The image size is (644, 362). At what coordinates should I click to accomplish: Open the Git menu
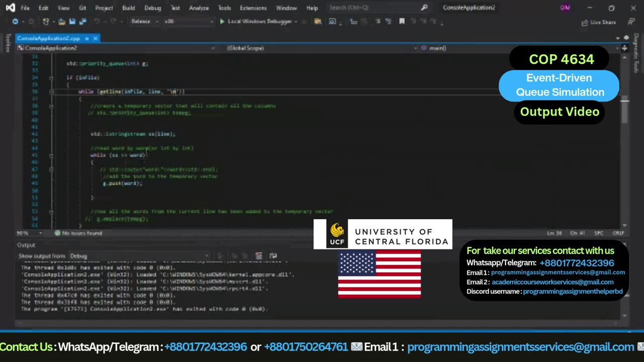click(x=83, y=8)
